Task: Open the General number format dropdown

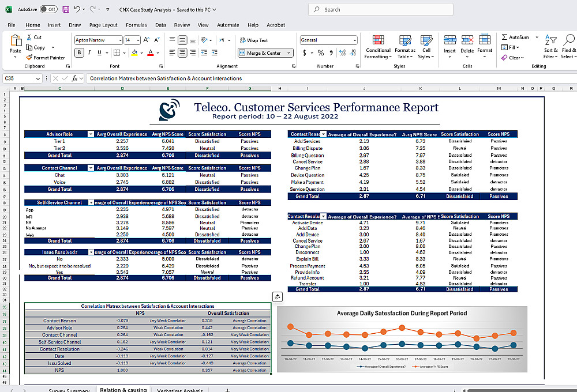Action: pyautogui.click(x=355, y=40)
